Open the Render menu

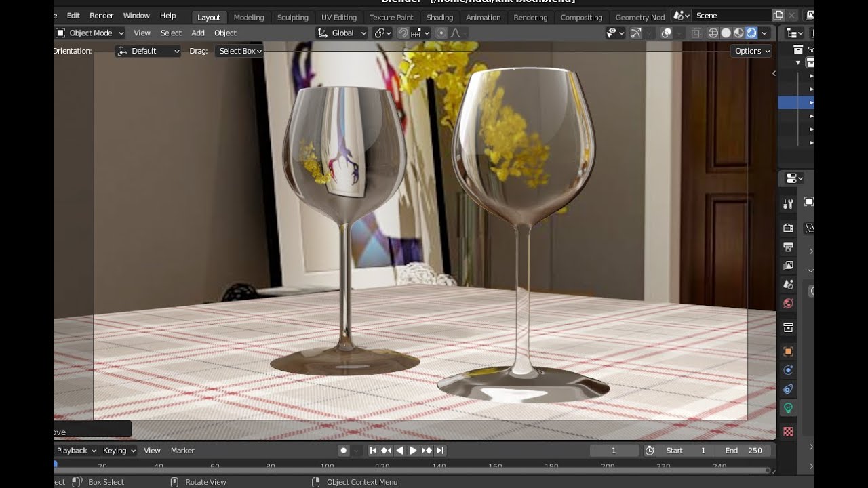pos(102,16)
